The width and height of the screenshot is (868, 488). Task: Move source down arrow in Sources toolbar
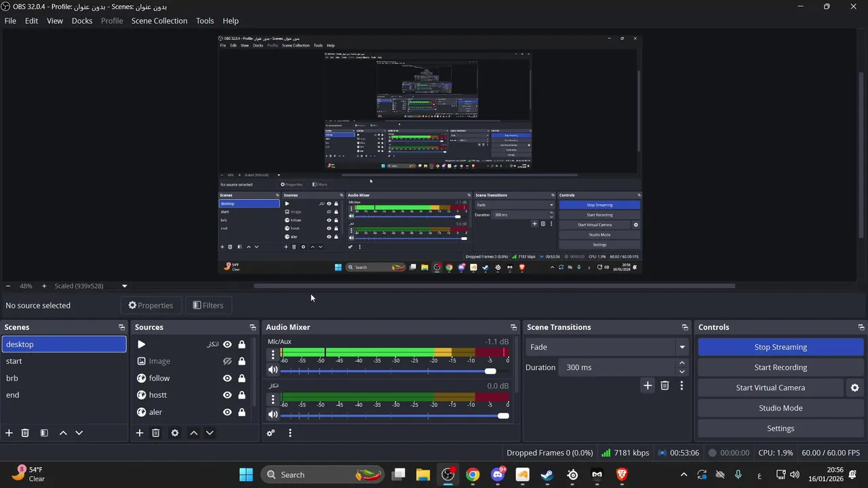210,433
